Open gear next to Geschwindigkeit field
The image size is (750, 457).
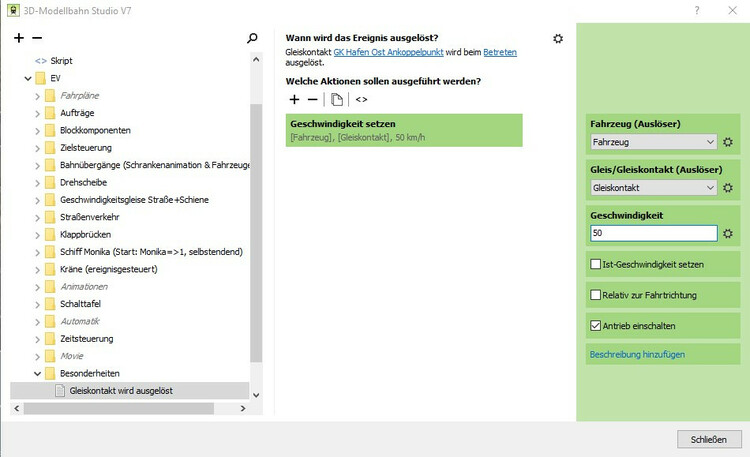728,234
